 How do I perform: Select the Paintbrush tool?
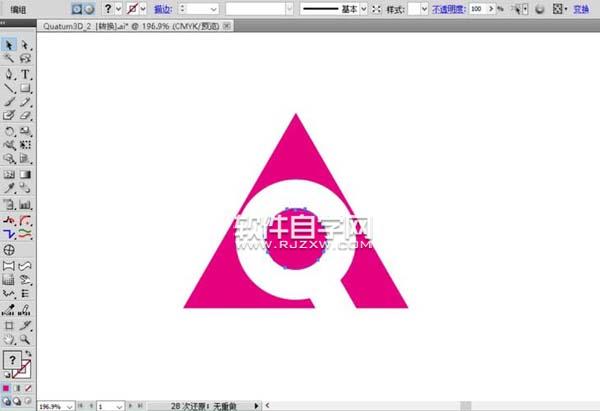click(9, 102)
